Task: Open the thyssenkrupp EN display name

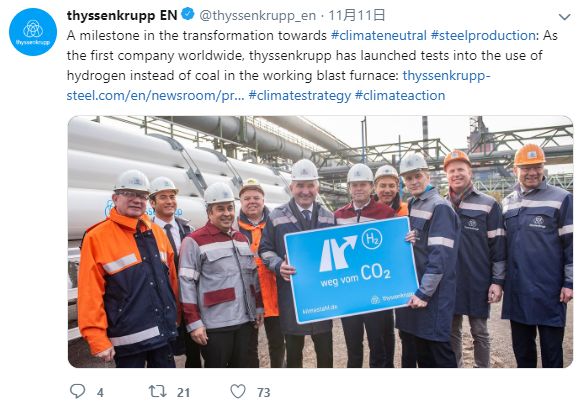Action: (122, 15)
